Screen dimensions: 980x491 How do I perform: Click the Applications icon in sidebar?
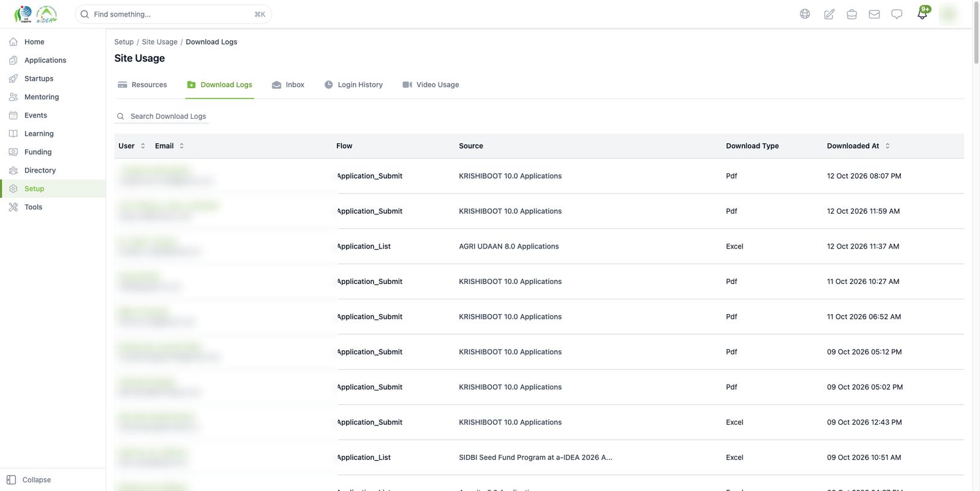(13, 60)
